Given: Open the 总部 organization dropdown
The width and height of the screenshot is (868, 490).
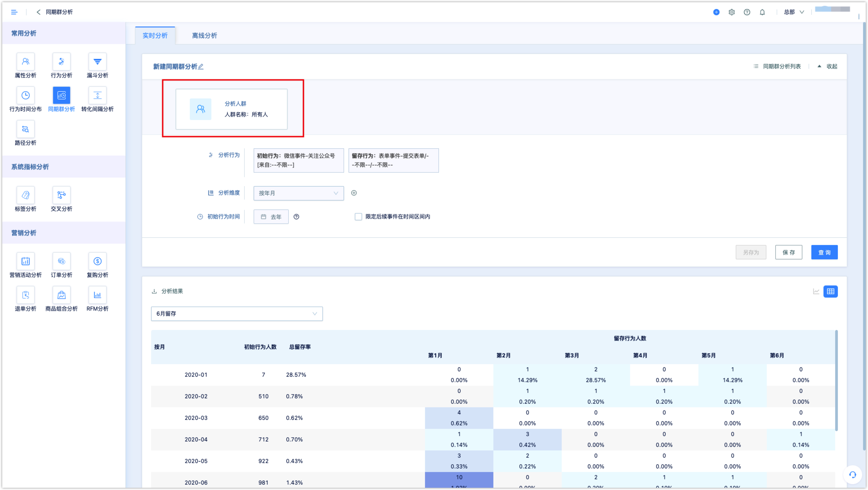Looking at the screenshot, I should (x=794, y=12).
